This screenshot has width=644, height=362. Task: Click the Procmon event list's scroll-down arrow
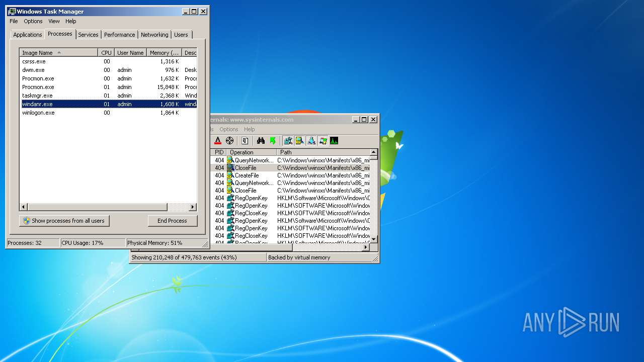pos(374,239)
